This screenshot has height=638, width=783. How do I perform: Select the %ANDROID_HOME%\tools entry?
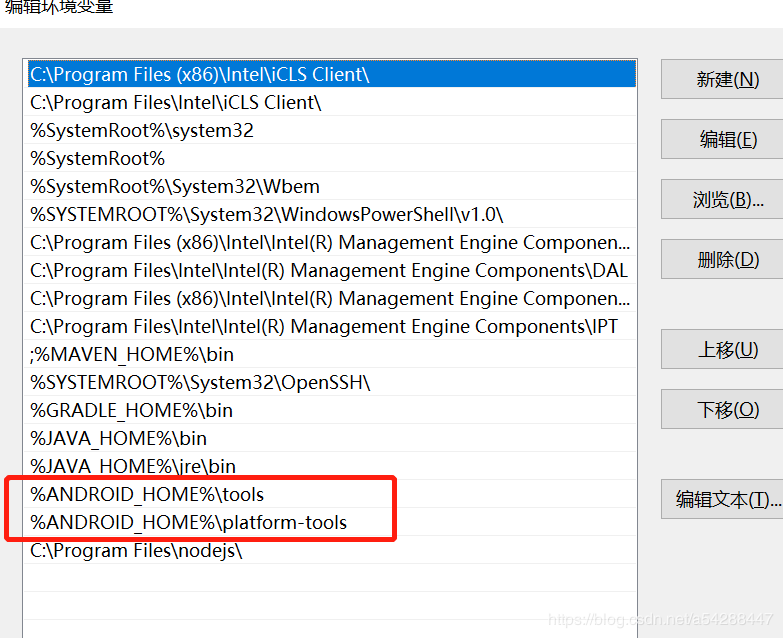[x=330, y=494]
